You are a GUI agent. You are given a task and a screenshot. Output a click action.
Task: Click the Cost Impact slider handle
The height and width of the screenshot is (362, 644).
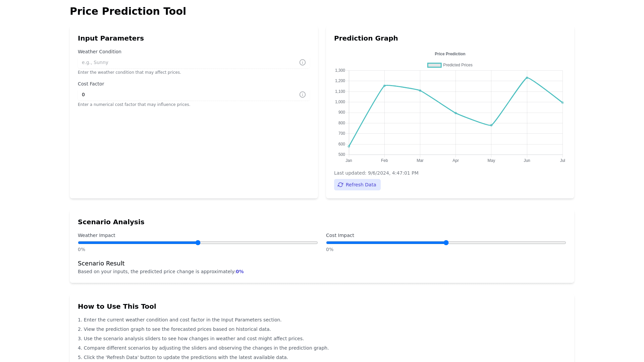tap(446, 243)
